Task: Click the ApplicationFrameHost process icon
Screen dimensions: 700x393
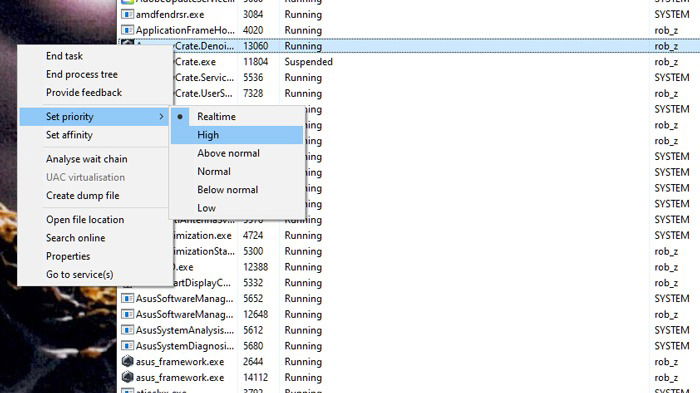Action: point(127,30)
